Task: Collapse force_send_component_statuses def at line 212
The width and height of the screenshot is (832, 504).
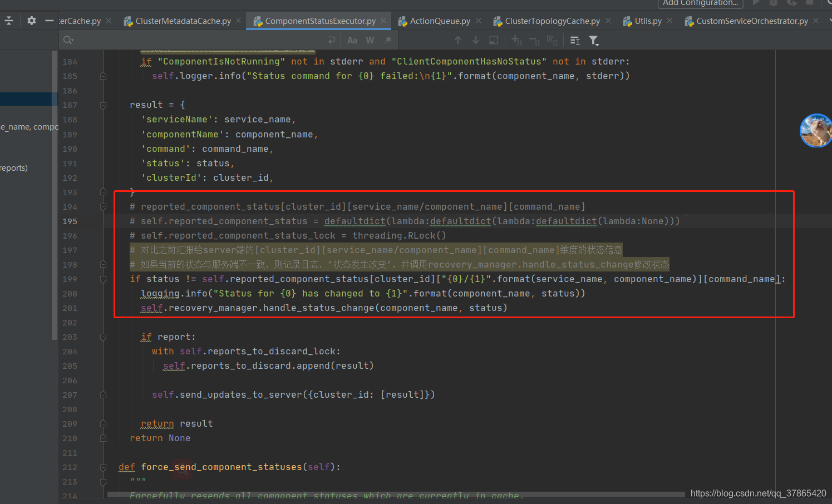Action: [103, 467]
